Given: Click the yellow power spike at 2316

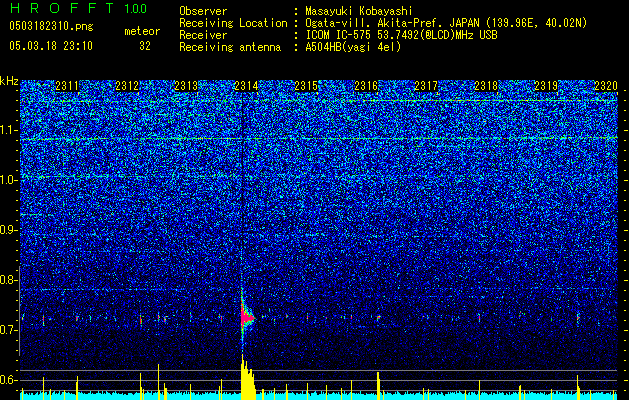Looking at the screenshot, I should [x=378, y=386].
